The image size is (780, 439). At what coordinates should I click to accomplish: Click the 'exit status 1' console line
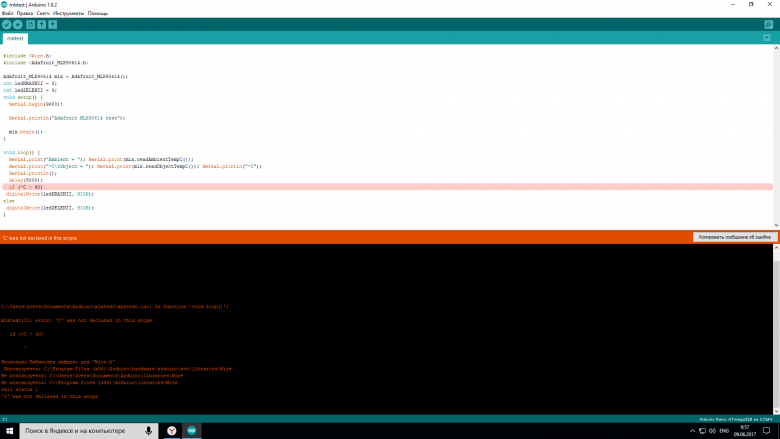coord(19,389)
